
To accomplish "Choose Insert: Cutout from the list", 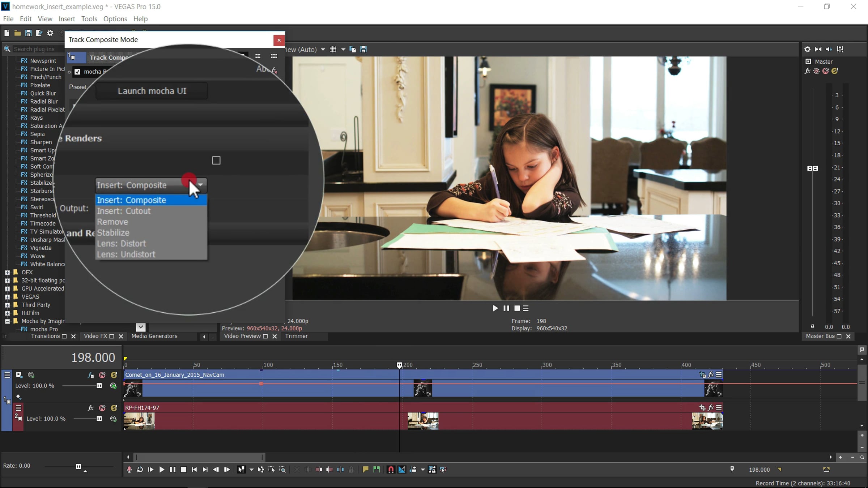I will [x=151, y=211].
